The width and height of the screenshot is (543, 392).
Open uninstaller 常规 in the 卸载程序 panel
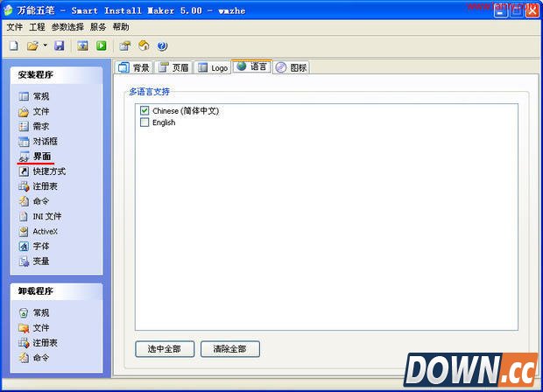(x=33, y=312)
